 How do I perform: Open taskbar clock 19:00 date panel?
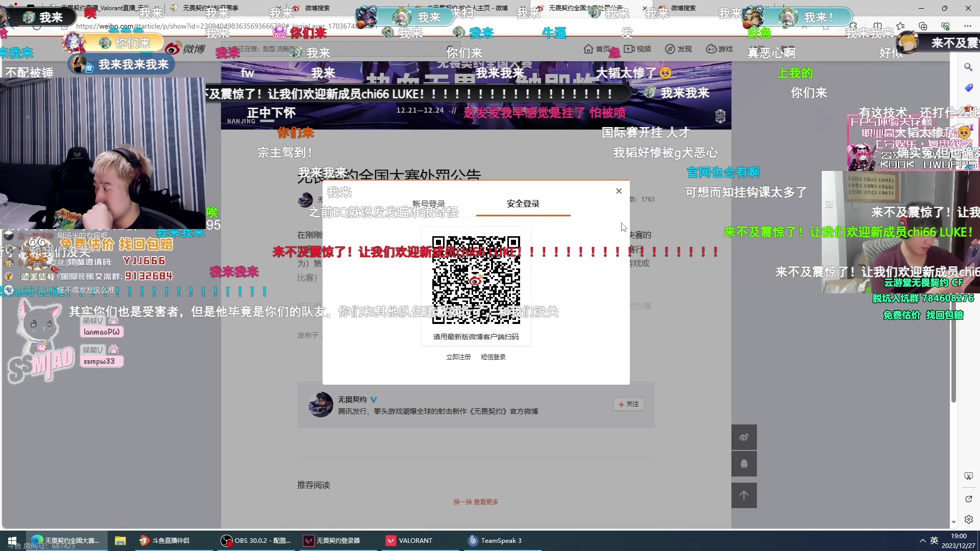(958, 541)
